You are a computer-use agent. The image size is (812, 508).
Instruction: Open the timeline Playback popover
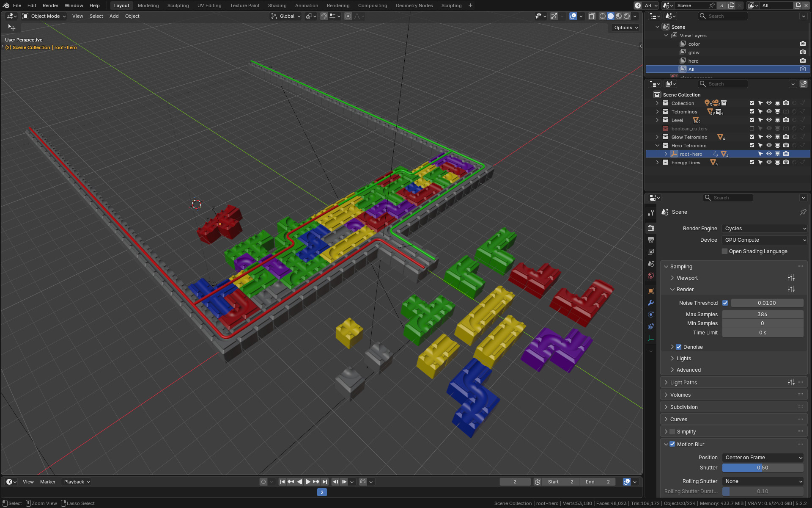77,482
